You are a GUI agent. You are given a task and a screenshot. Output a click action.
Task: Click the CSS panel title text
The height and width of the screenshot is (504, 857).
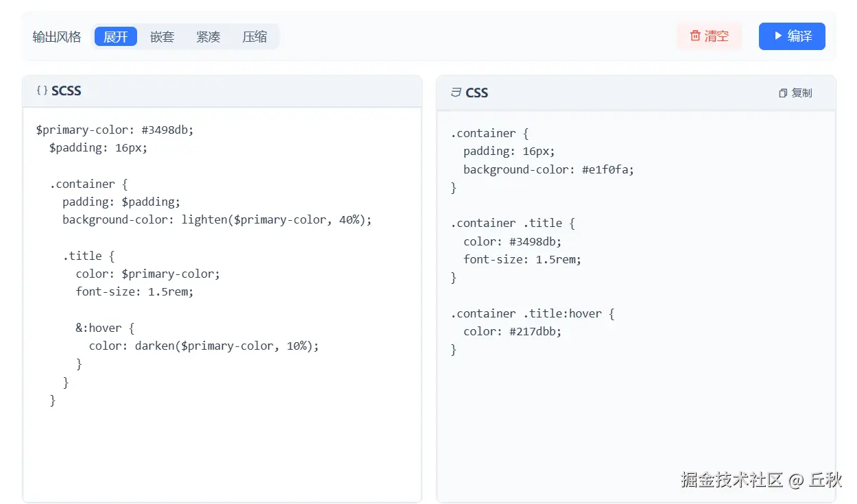pos(476,93)
